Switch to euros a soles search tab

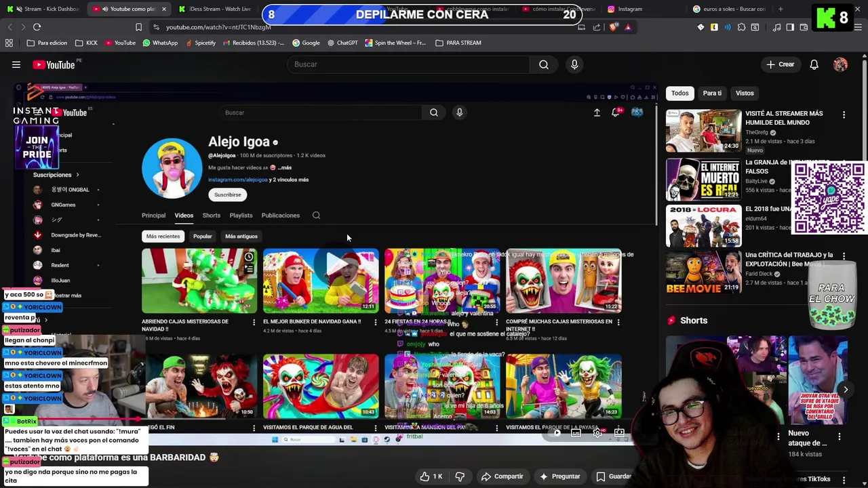coord(730,9)
